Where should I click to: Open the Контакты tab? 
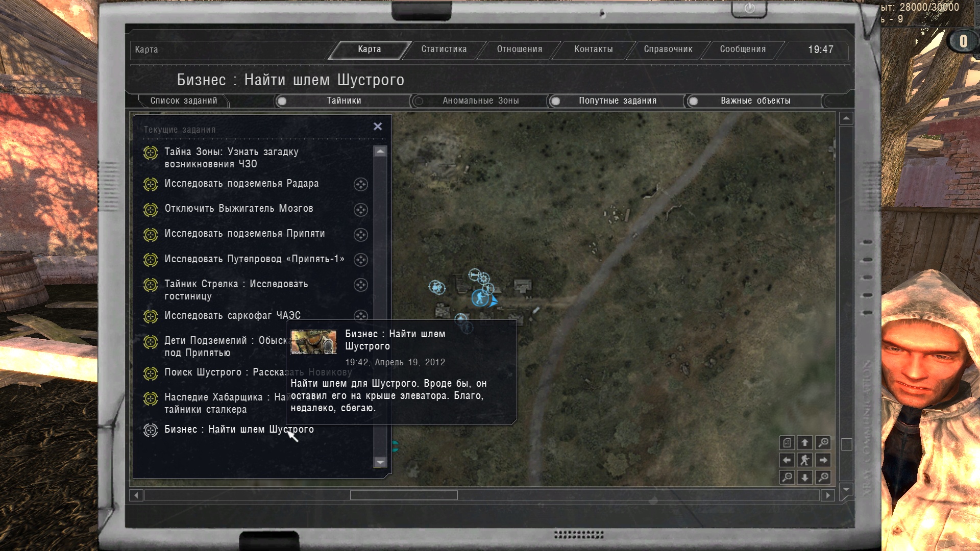(x=594, y=49)
